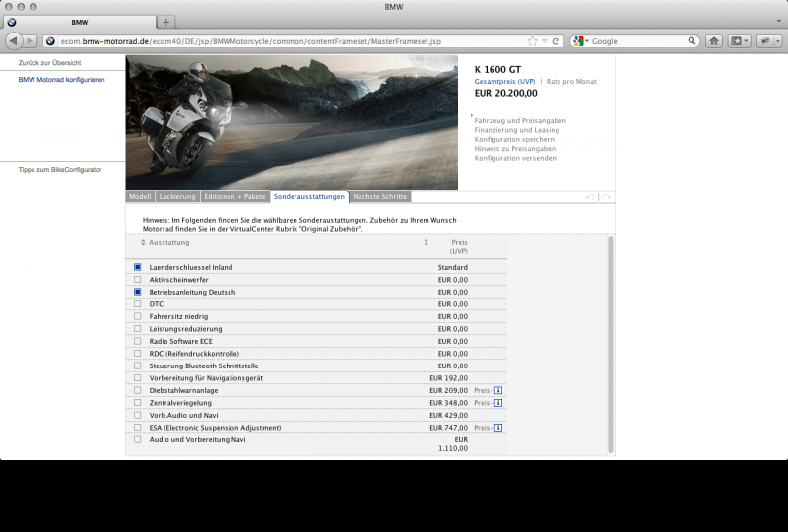The image size is (788, 532).
Task: Open price info icon for ESA
Action: 498,428
